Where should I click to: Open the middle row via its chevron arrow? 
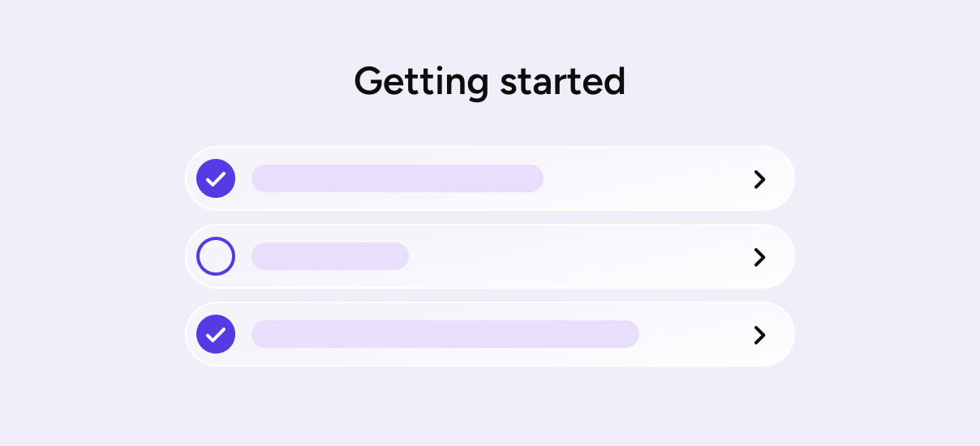(x=759, y=257)
